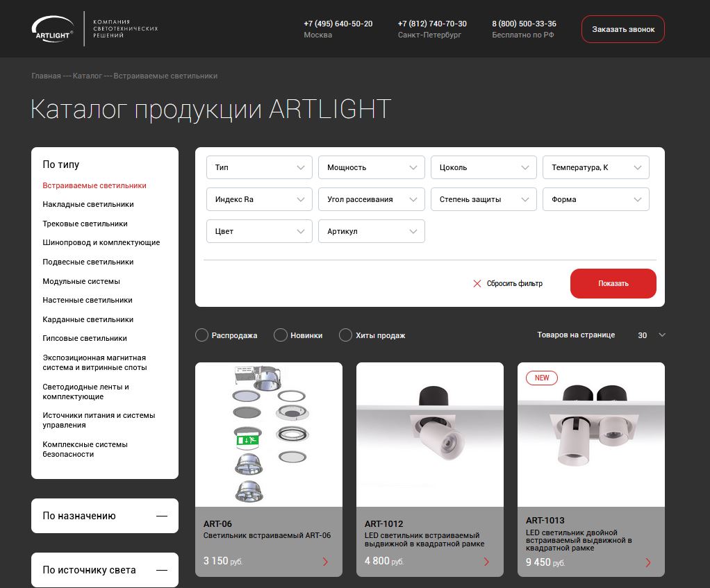Image resolution: width=710 pixels, height=588 pixels.
Task: Go to Каталог breadcrumb
Action: (87, 76)
